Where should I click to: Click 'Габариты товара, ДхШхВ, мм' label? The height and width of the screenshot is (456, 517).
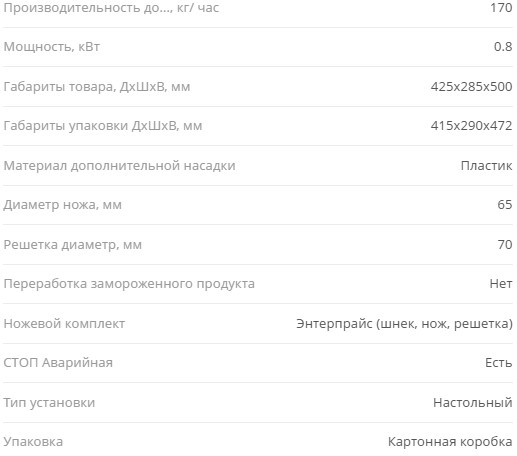tap(97, 87)
